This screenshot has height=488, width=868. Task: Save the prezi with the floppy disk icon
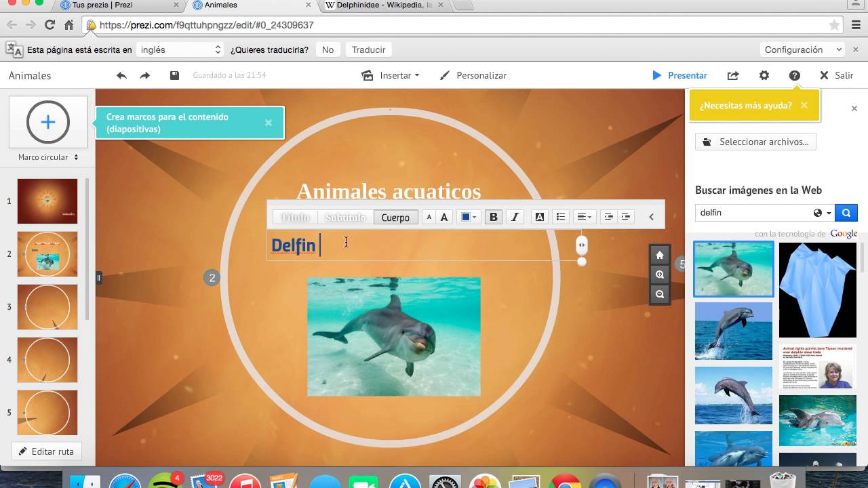tap(174, 75)
